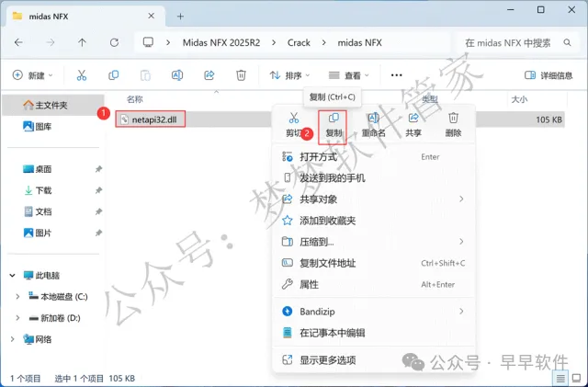Choose 在记事本中编辑 from the context menu
This screenshot has width=588, height=387.
(374, 333)
